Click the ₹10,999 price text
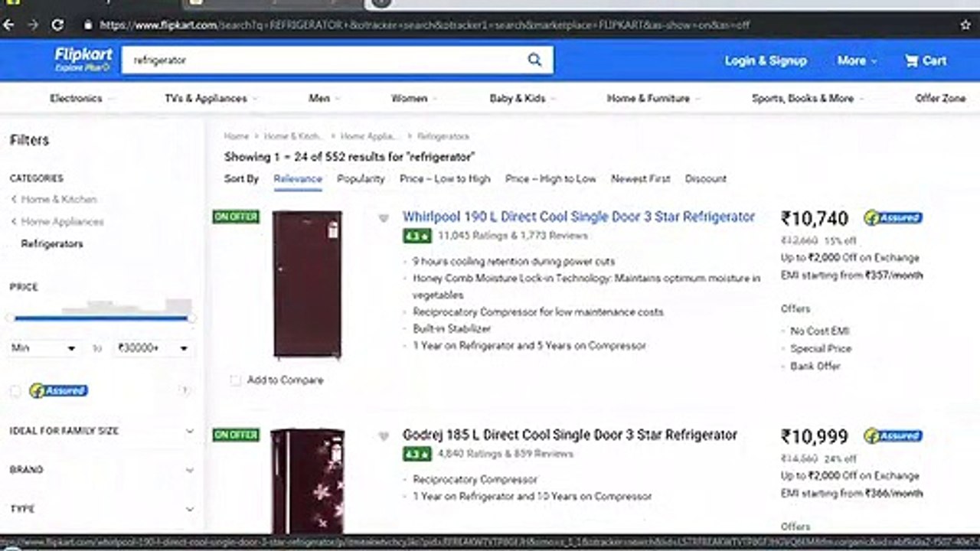 click(815, 437)
